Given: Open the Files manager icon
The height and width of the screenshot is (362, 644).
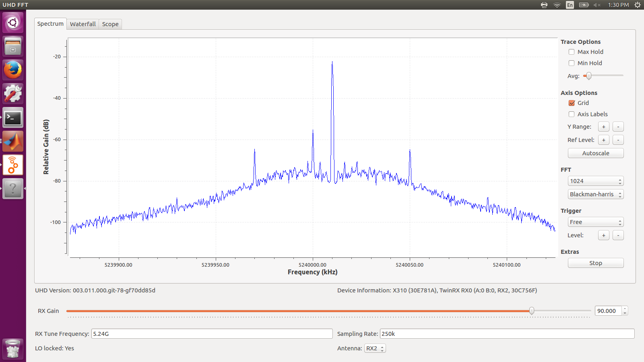Looking at the screenshot, I should pos(13,46).
